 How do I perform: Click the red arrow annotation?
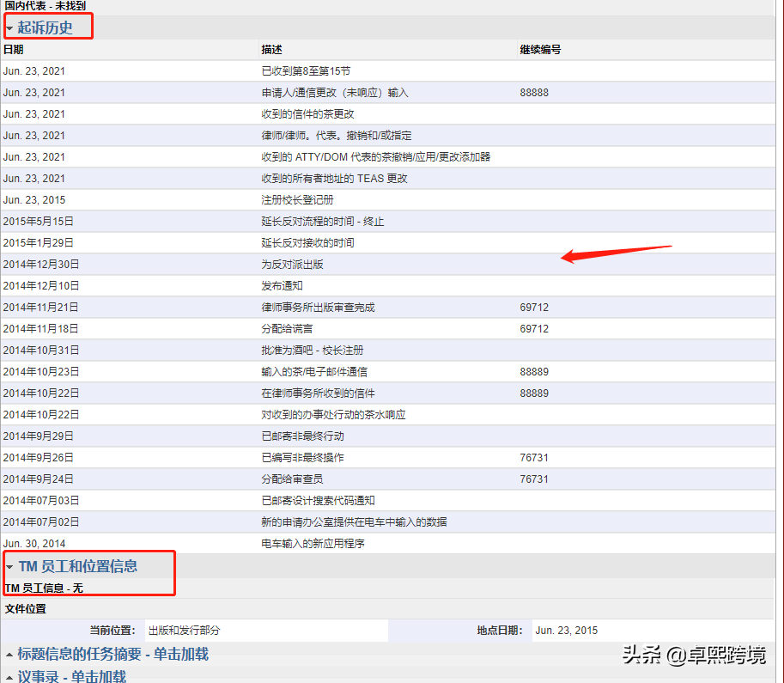tap(616, 253)
